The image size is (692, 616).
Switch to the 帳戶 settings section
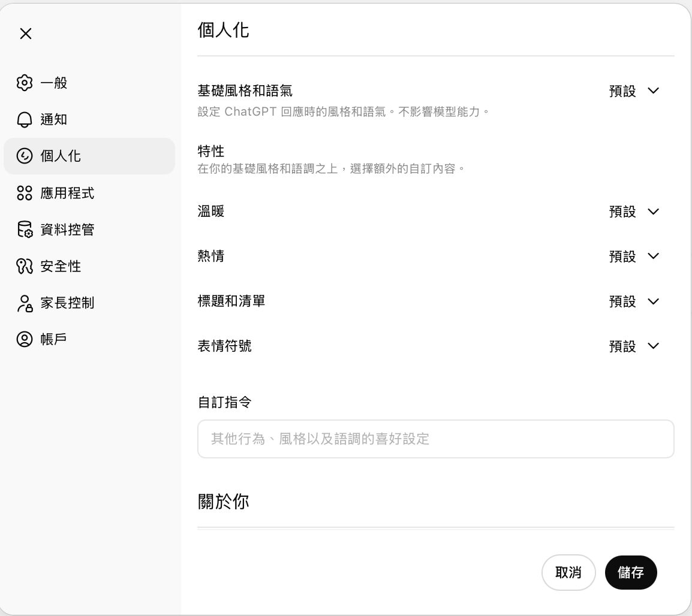point(54,339)
